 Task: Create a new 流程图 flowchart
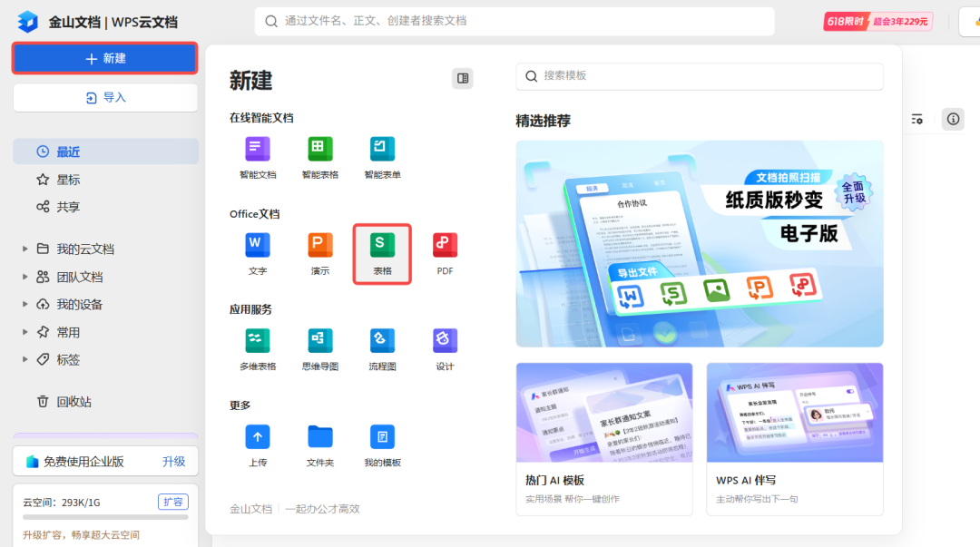click(383, 349)
